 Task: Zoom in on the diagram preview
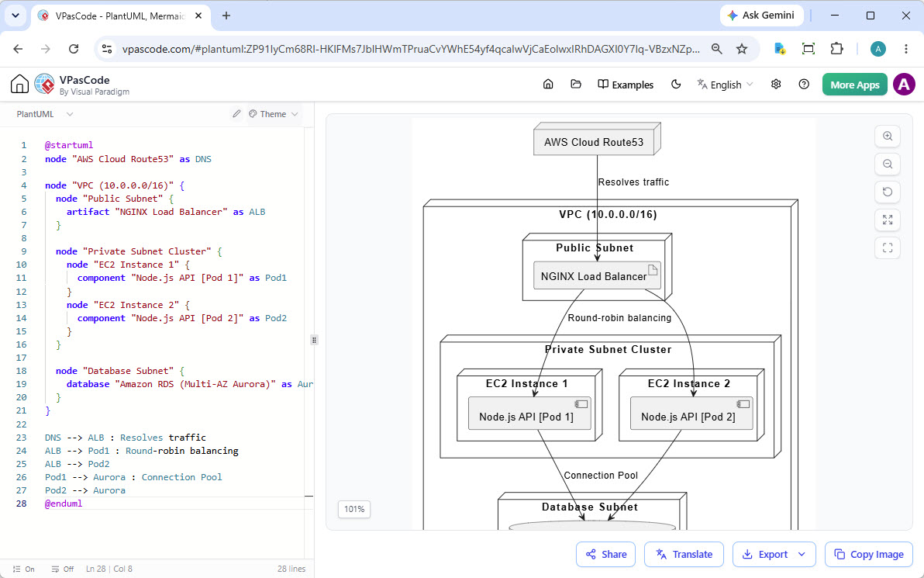[x=888, y=137]
